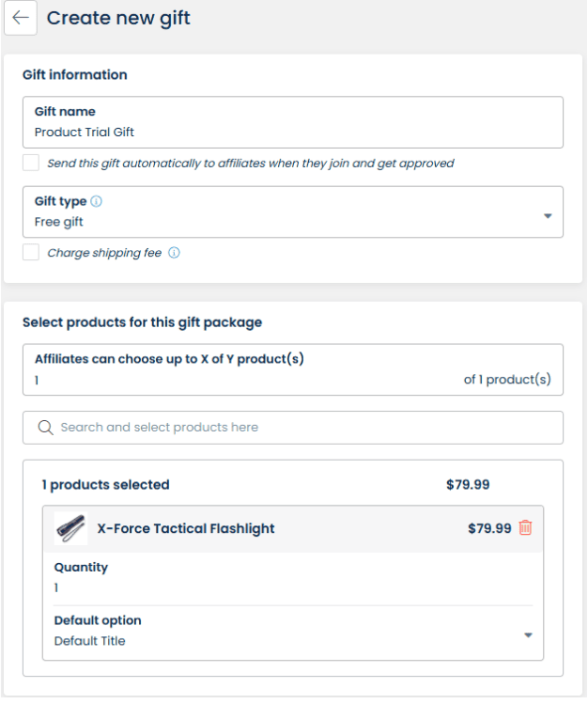Click the affiliates can choose up to field

(x=235, y=381)
